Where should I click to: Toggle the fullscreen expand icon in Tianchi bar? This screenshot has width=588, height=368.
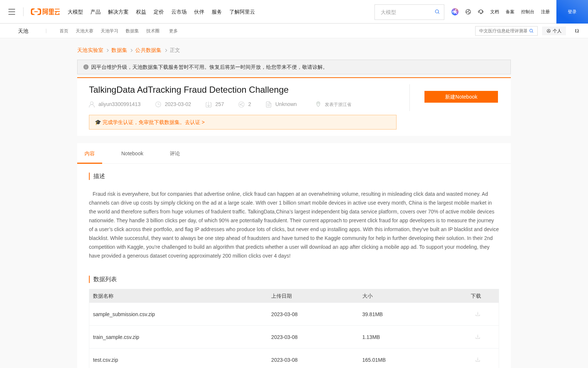coord(577,31)
